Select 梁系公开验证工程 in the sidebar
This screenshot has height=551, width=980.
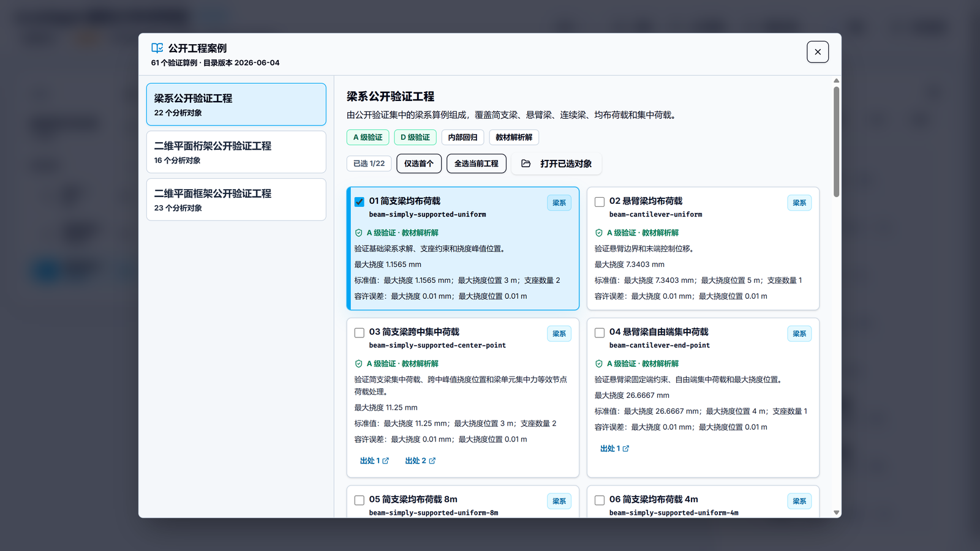(236, 105)
